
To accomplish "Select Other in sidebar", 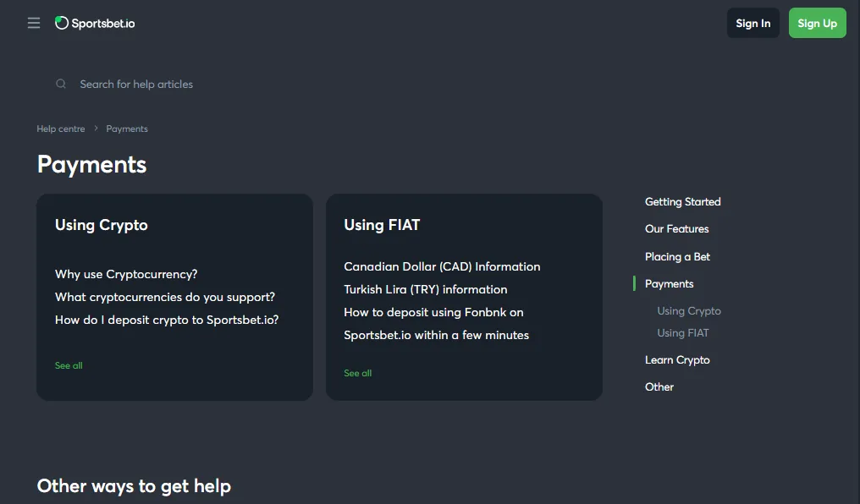I will [659, 386].
